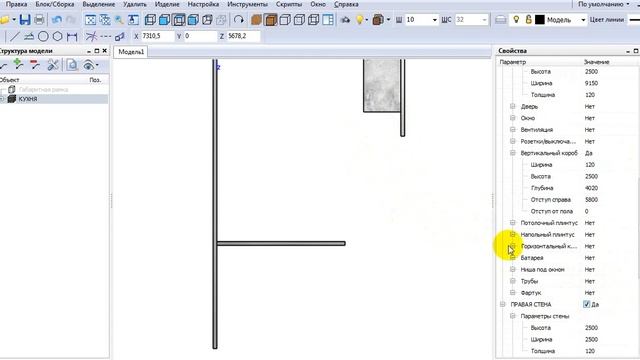The width and height of the screenshot is (640, 360).
Task: Click the zoom-to-fit-all view icon
Action: coord(90,20)
